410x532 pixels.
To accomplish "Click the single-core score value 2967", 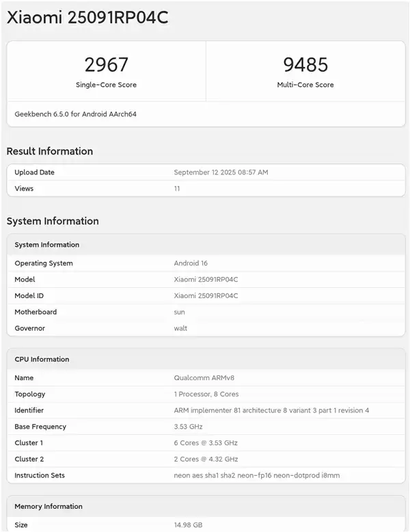I will point(106,65).
